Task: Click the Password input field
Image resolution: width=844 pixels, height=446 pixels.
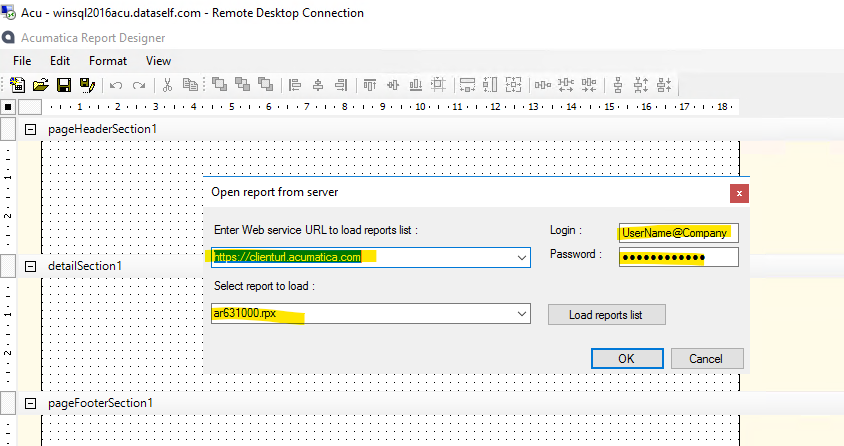Action: pyautogui.click(x=678, y=258)
